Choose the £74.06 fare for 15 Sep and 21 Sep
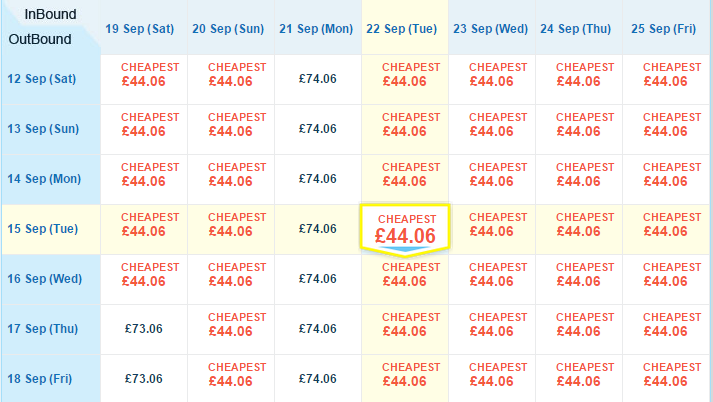Screen dimensions: 713x402 [x=318, y=229]
